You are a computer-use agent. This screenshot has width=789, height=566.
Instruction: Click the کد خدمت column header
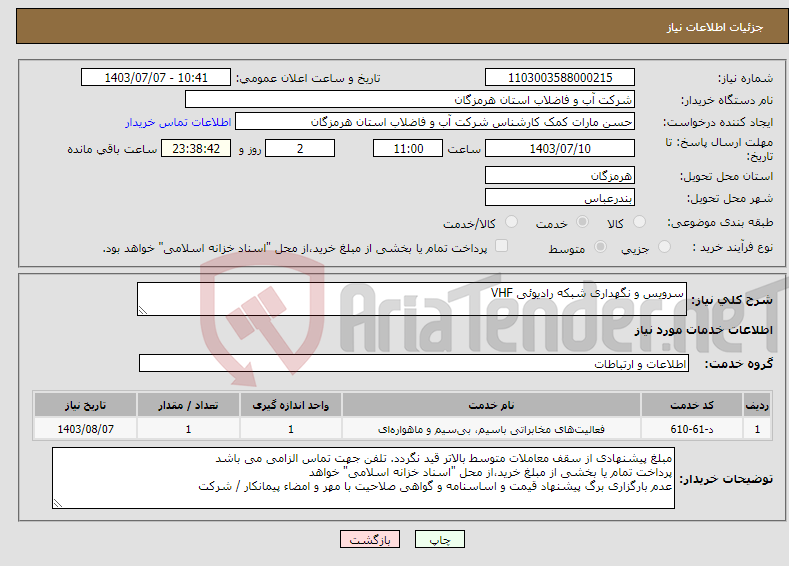(x=692, y=405)
